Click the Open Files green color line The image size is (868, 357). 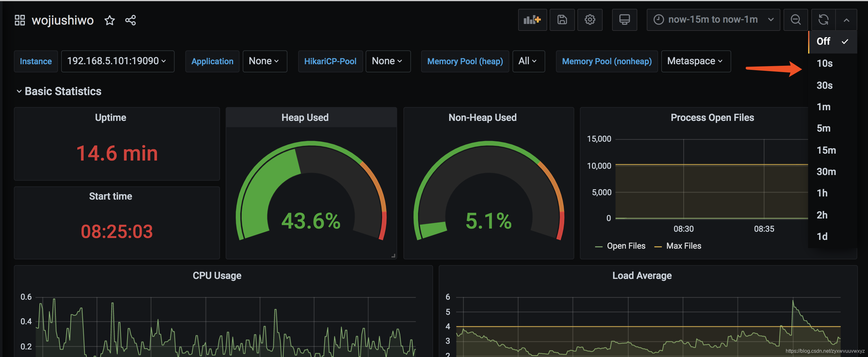pos(599,247)
